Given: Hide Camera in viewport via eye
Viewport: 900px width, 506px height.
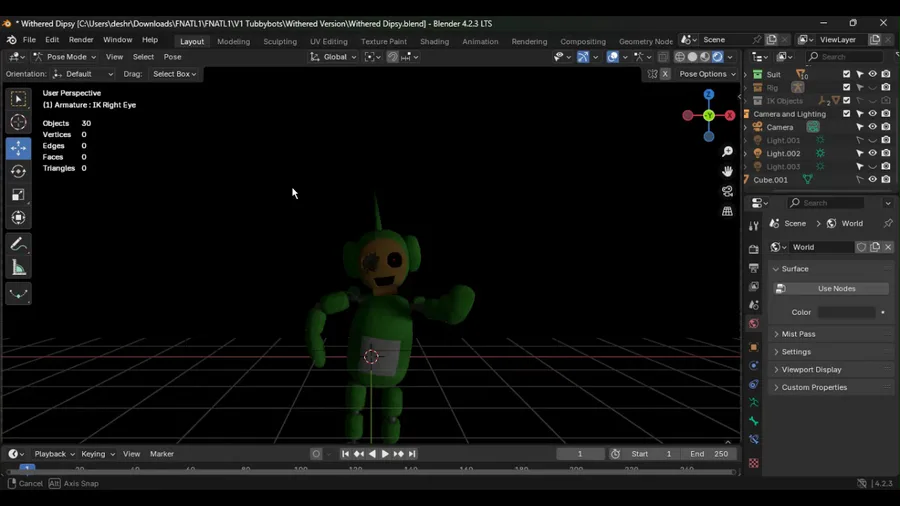Looking at the screenshot, I should (872, 127).
